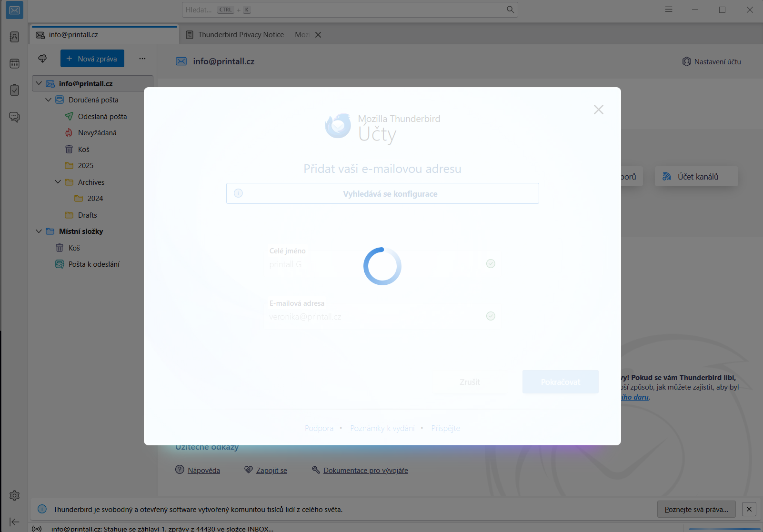Open the Zapojit se link
The height and width of the screenshot is (532, 763).
point(272,470)
